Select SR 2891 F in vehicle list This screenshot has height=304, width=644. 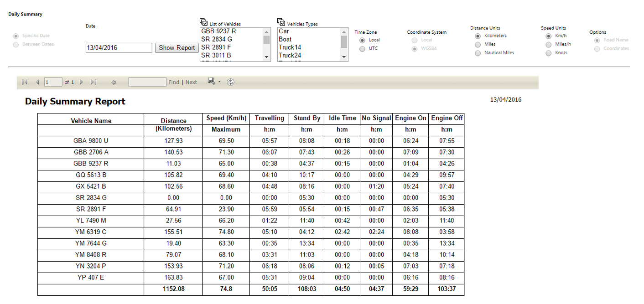click(x=217, y=47)
